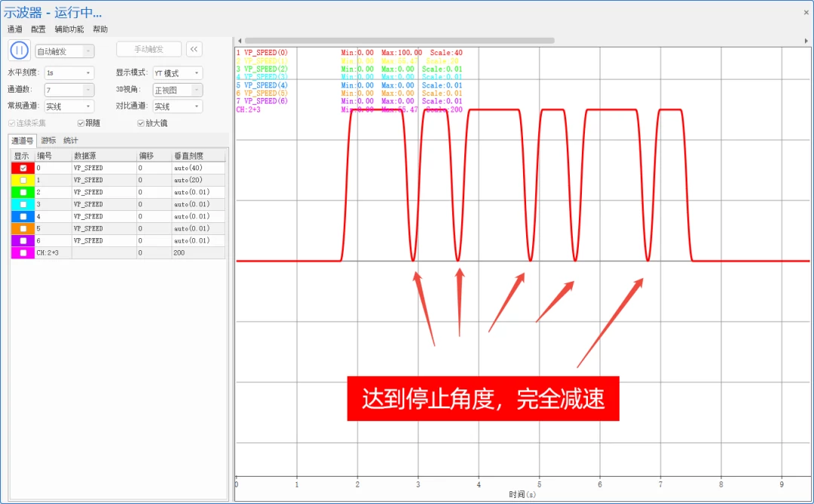Switch to the 通道号 tab
Image resolution: width=814 pixels, height=504 pixels.
pos(23,141)
